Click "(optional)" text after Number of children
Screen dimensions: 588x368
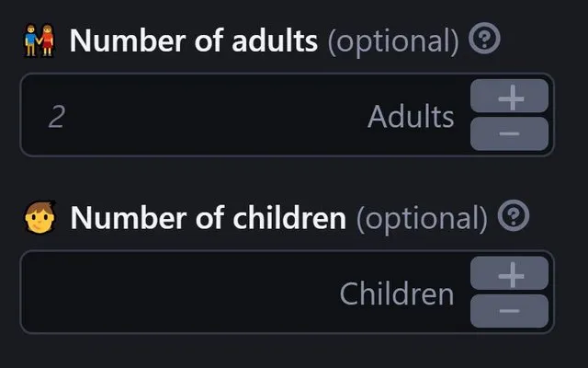coord(422,219)
